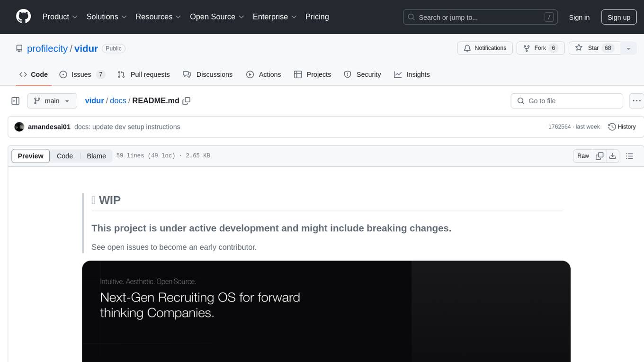Switch to the Projects tab
The height and width of the screenshot is (362, 644).
click(313, 74)
